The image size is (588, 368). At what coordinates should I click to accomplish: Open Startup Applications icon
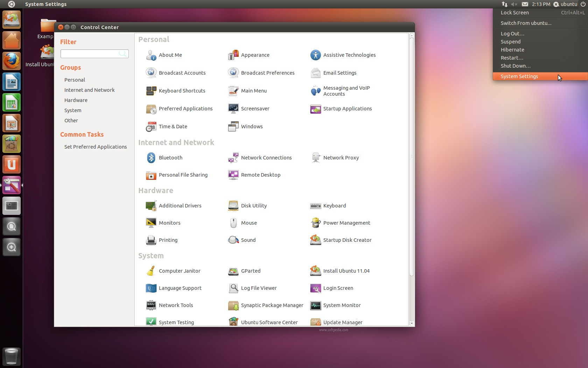[x=316, y=109]
